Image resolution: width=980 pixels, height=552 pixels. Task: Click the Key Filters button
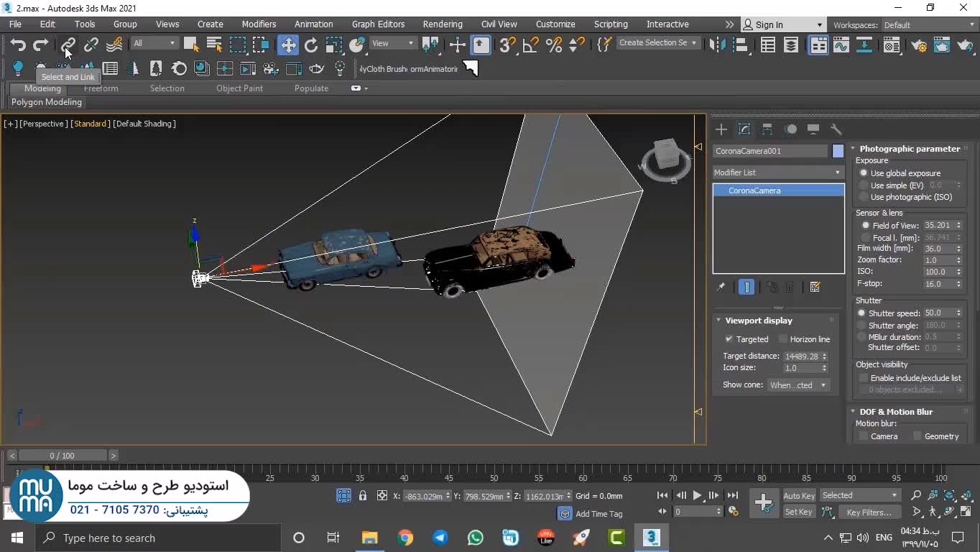click(869, 512)
